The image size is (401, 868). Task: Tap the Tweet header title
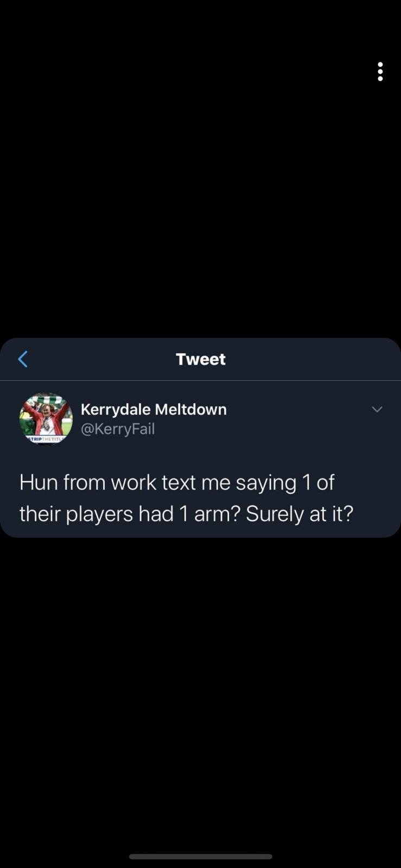tap(200, 359)
